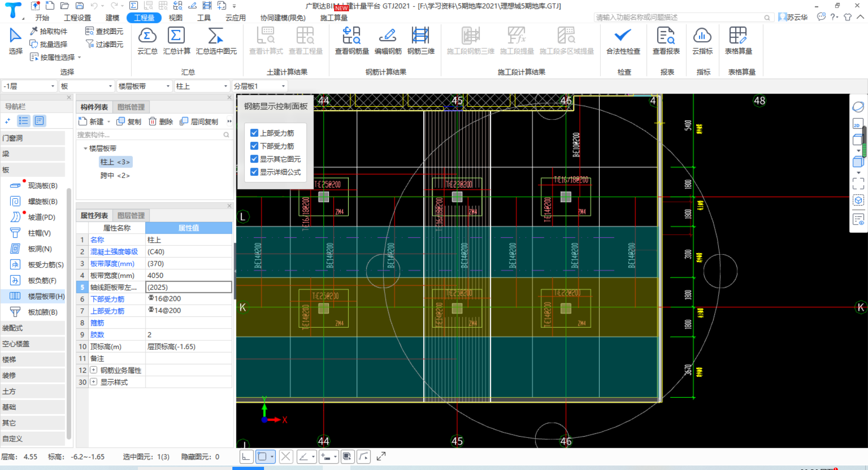Screen dimensions: 868x470
Task: Click 过滤图元 filter element tool
Action: pos(104,44)
